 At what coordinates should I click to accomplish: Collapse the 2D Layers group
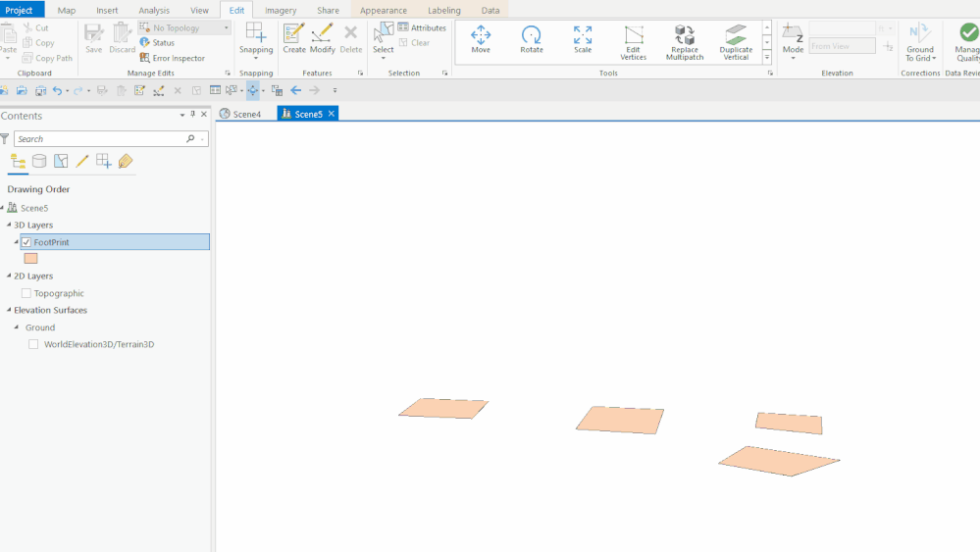[x=10, y=276]
